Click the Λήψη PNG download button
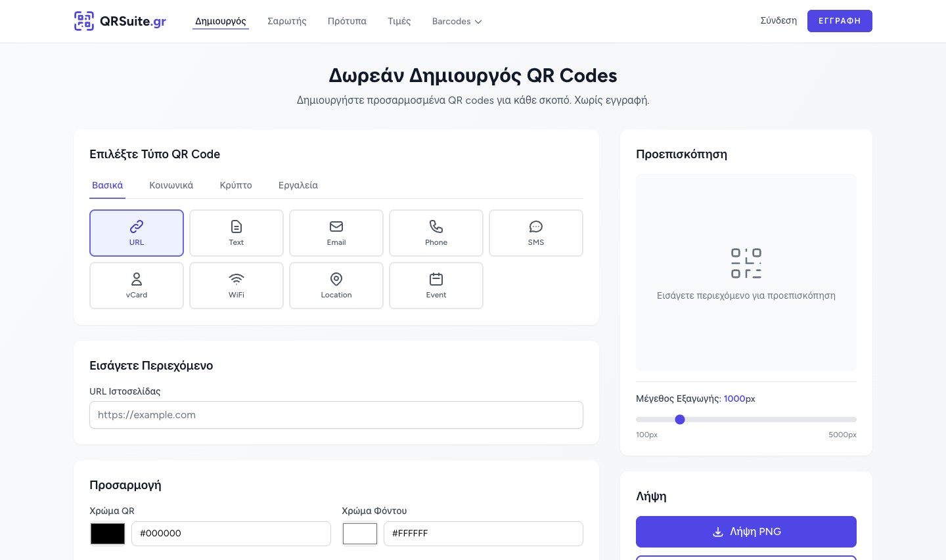This screenshot has width=946, height=560. pos(746,532)
